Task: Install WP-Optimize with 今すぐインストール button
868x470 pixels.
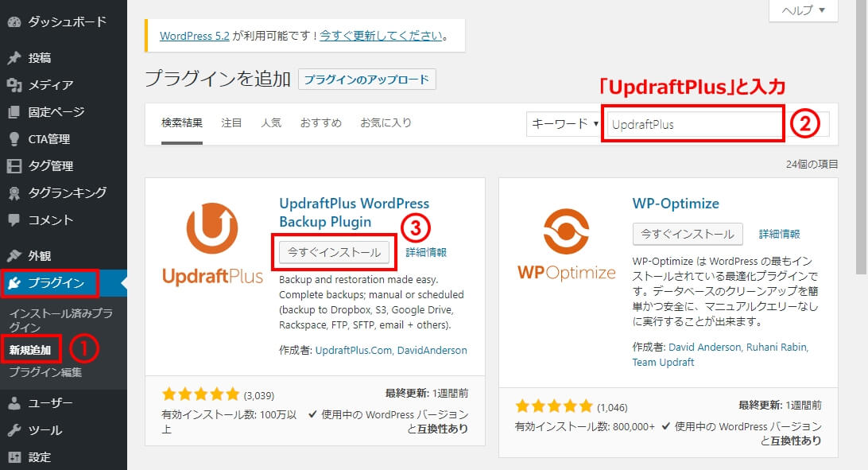Action: 688,234
